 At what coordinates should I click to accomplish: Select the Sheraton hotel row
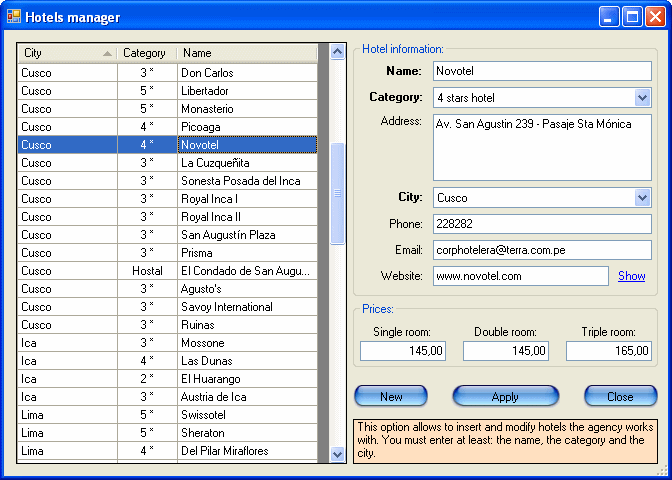(168, 433)
